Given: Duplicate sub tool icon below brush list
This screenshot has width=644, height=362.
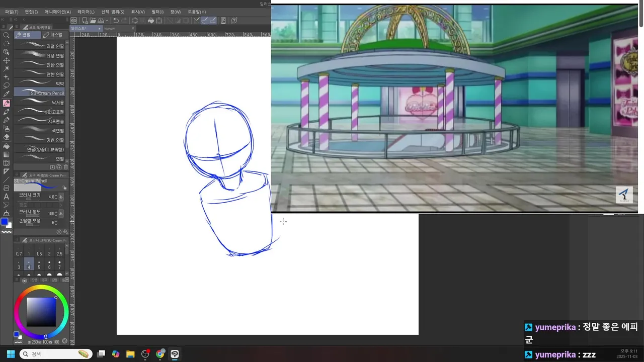Looking at the screenshot, I should coord(59,167).
